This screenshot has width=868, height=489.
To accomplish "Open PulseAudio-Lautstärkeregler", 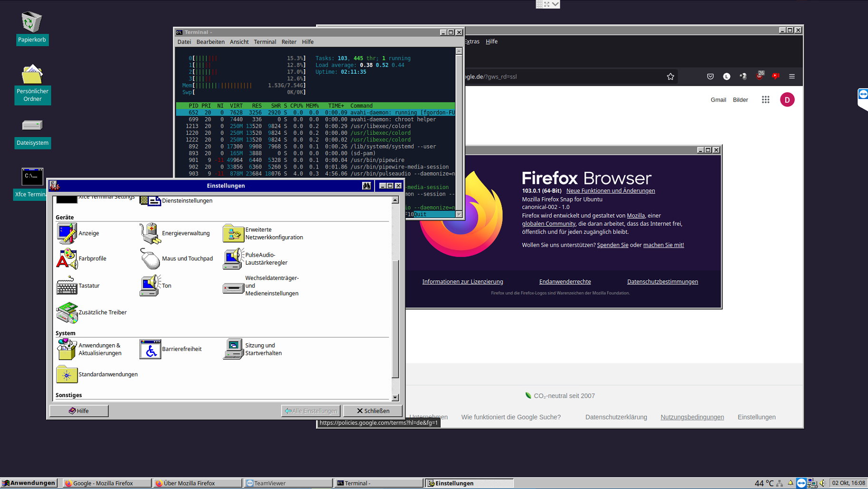I will point(255,259).
